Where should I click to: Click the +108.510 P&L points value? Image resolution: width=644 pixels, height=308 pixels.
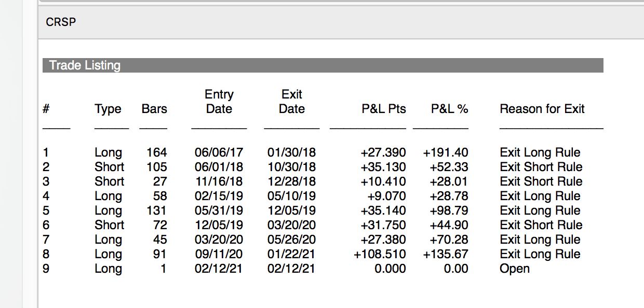(x=380, y=254)
